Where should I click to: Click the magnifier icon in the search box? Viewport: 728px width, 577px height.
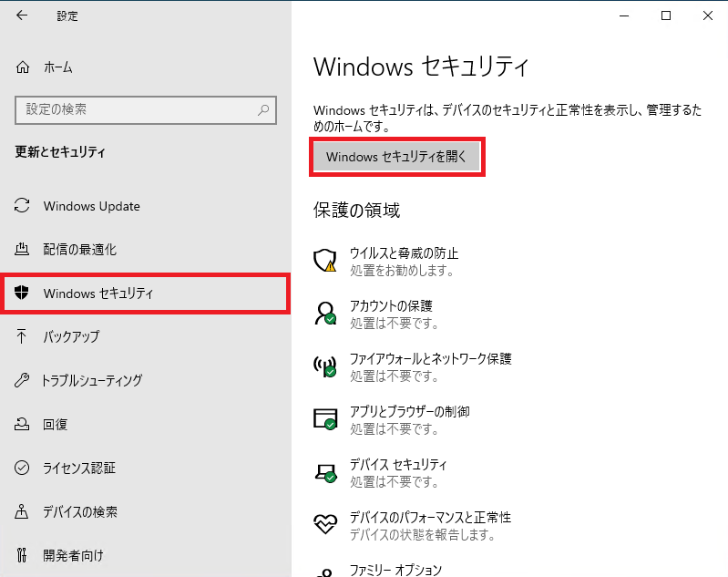click(263, 110)
